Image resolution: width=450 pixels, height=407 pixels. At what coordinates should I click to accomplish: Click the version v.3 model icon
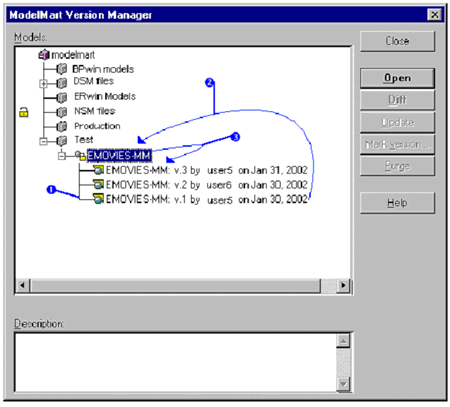coord(98,170)
